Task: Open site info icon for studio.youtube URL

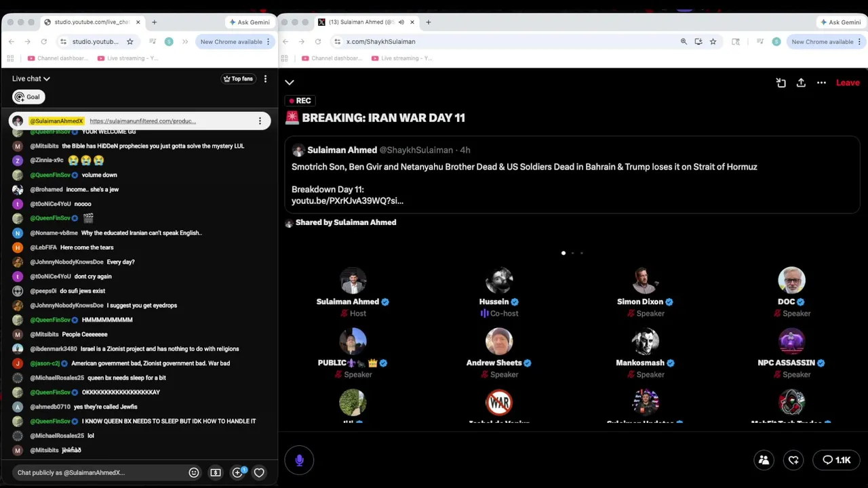Action: click(63, 41)
